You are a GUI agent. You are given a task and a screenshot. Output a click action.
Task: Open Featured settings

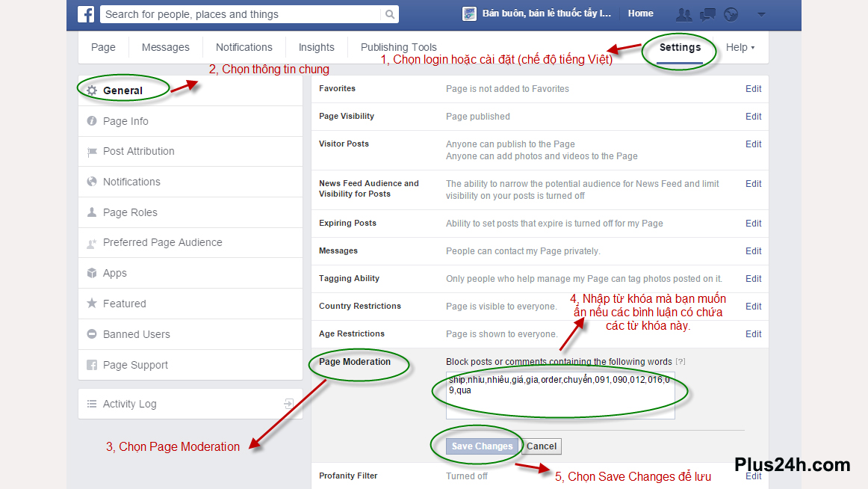tap(190, 304)
